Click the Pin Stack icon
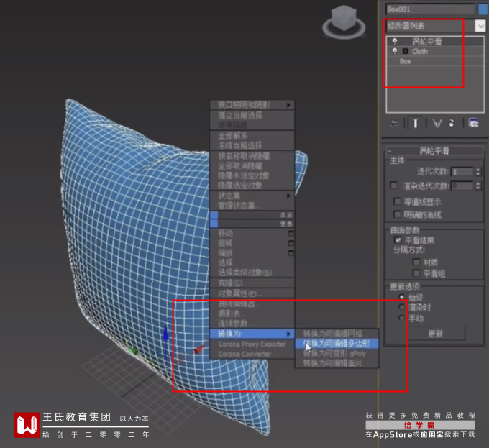489x448 pixels. [x=394, y=124]
